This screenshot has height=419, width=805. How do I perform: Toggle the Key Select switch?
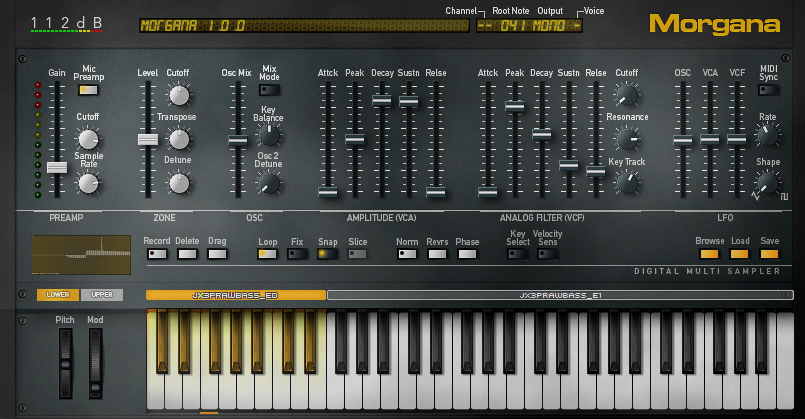click(518, 254)
